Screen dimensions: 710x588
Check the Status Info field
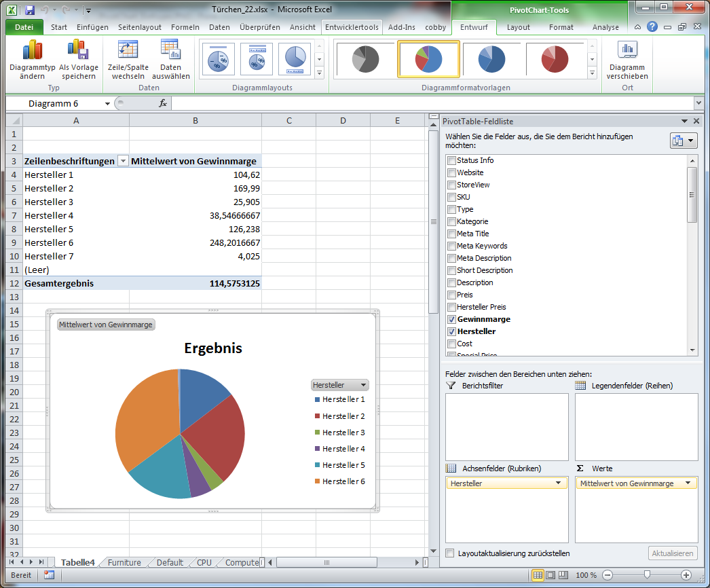pos(451,160)
